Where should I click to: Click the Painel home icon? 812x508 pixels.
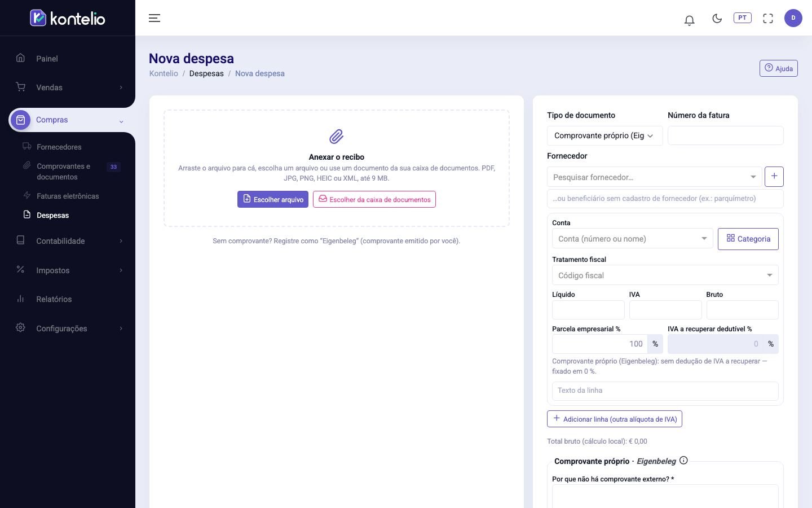(21, 58)
